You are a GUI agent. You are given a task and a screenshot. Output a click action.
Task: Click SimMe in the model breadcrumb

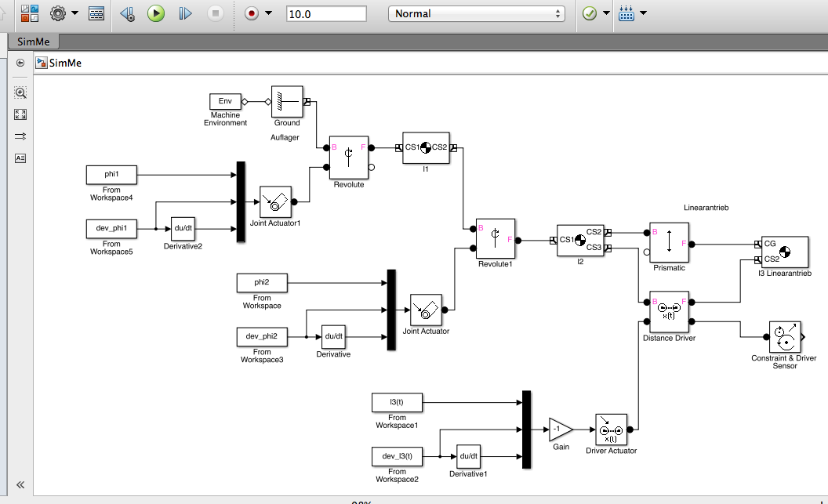[x=64, y=63]
